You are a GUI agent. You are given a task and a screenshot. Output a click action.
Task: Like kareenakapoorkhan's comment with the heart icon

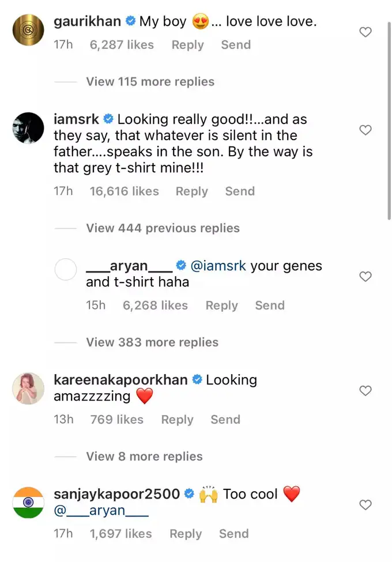point(365,391)
